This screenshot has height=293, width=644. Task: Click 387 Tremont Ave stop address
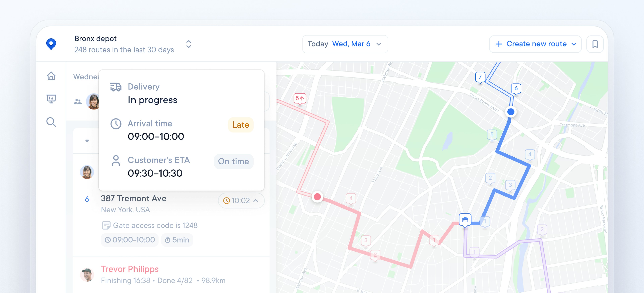134,199
